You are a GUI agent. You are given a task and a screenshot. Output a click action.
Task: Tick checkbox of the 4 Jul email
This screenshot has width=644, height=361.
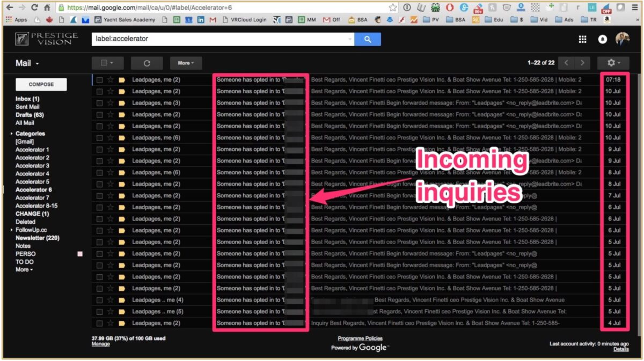[x=99, y=323]
